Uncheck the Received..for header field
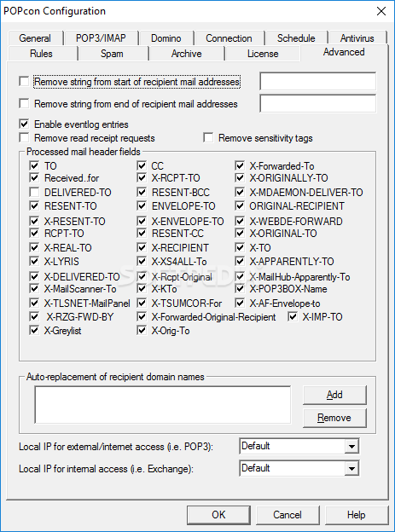The image size is (395, 532). coord(34,178)
